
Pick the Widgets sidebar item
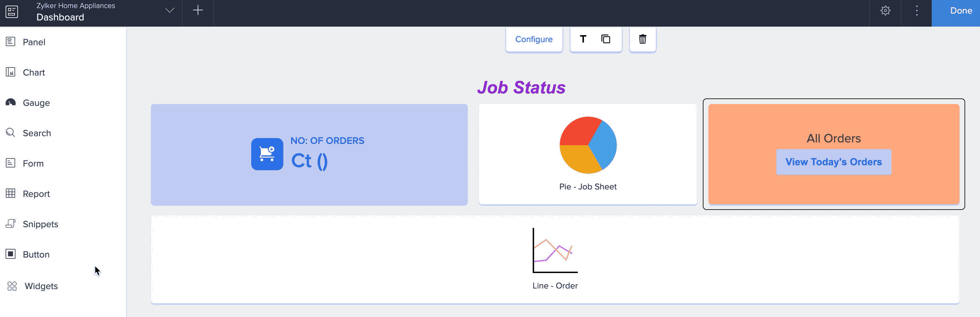[41, 286]
